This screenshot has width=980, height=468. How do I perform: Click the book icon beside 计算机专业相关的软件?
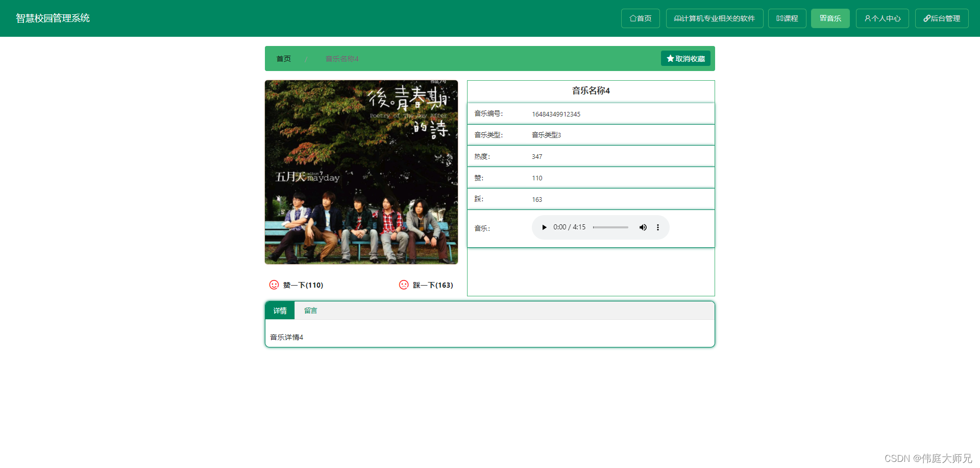(x=677, y=18)
